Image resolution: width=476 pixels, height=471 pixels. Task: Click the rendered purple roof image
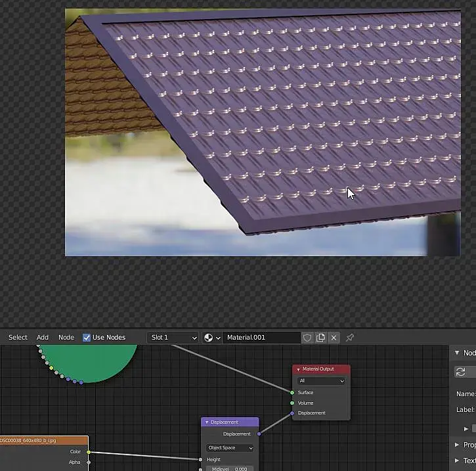pyautogui.click(x=263, y=132)
